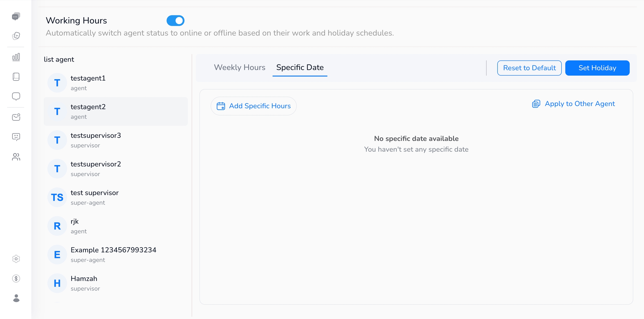Click the chatbot smiley sidebar icon
This screenshot has width=644, height=319.
click(16, 137)
